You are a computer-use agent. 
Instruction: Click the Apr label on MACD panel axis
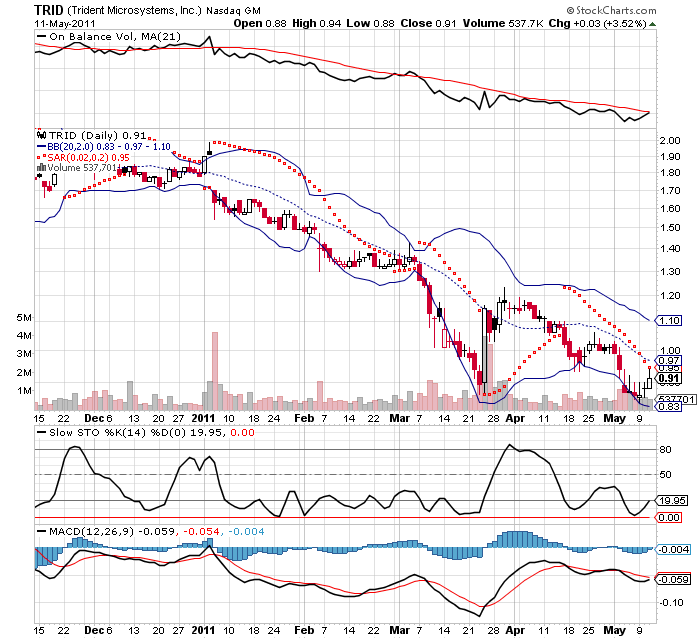pyautogui.click(x=515, y=631)
